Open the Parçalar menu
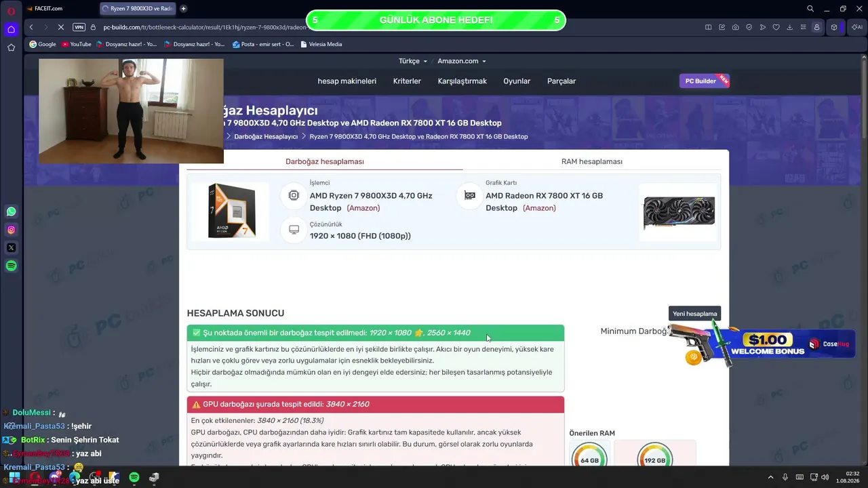 click(x=561, y=81)
